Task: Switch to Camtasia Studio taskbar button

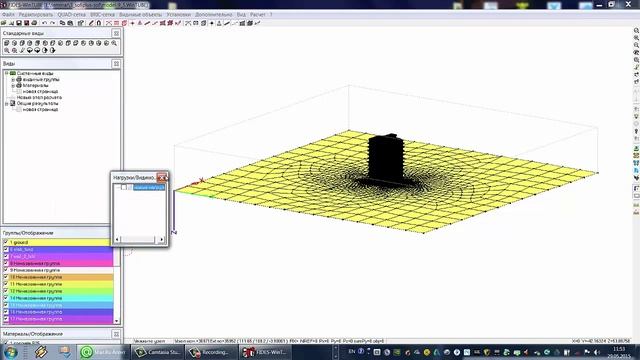Action: pos(158,352)
